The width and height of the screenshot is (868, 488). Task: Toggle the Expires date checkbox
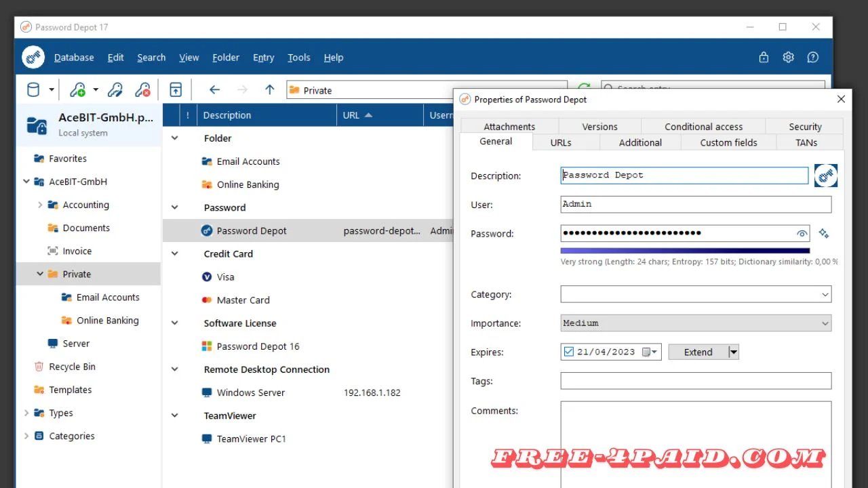tap(568, 352)
